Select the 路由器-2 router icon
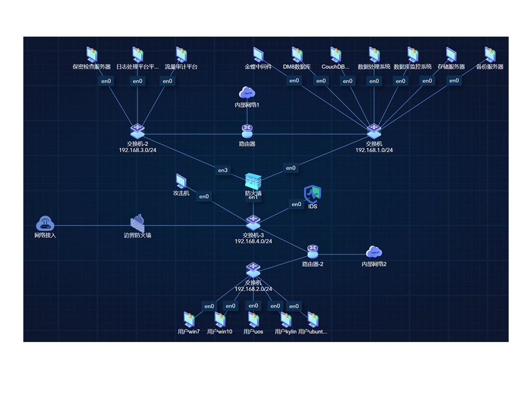The image size is (532, 394). [x=313, y=250]
